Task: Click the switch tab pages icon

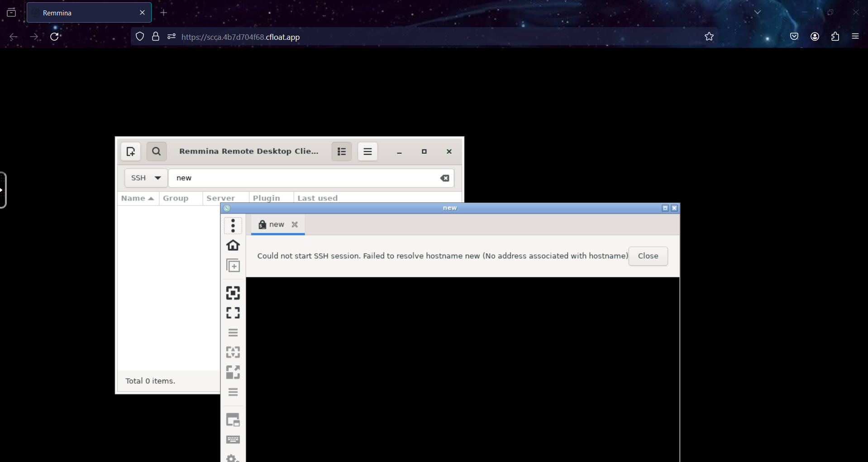Action: point(233,420)
